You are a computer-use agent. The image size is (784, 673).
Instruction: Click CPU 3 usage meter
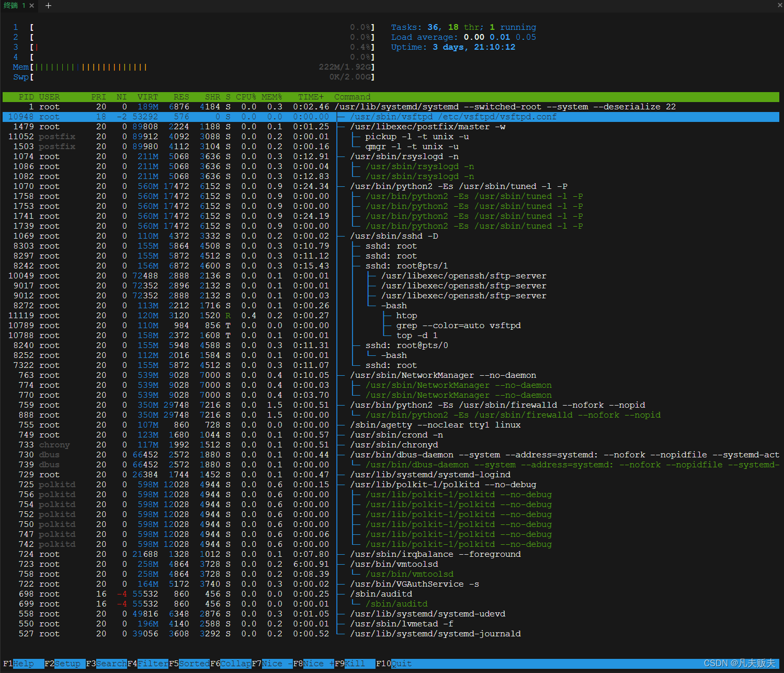pyautogui.click(x=194, y=47)
